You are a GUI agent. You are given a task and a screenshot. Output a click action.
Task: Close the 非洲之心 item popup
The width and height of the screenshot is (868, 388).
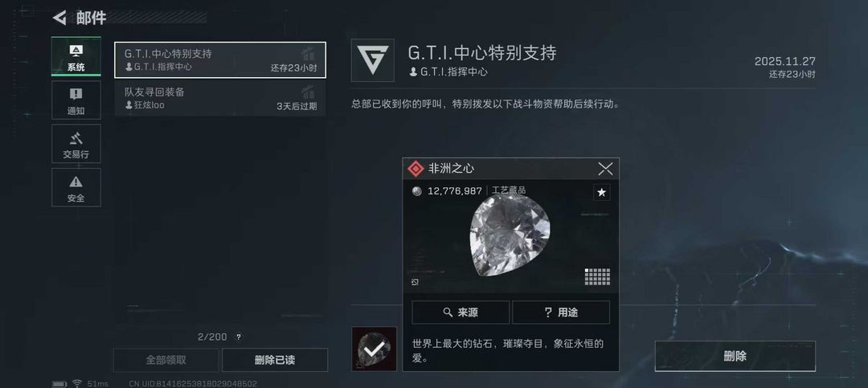click(x=605, y=169)
